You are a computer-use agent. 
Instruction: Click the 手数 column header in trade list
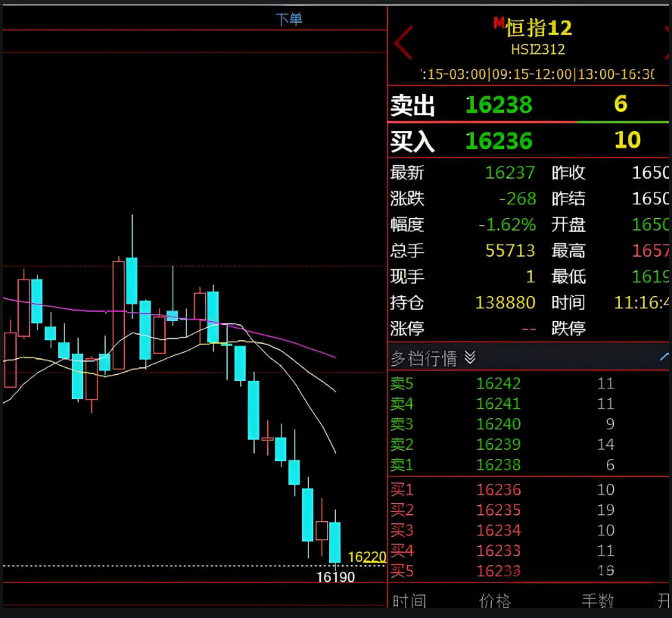coord(598,601)
